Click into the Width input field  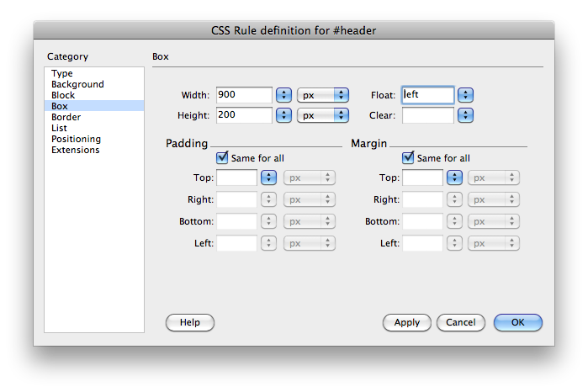coord(244,95)
